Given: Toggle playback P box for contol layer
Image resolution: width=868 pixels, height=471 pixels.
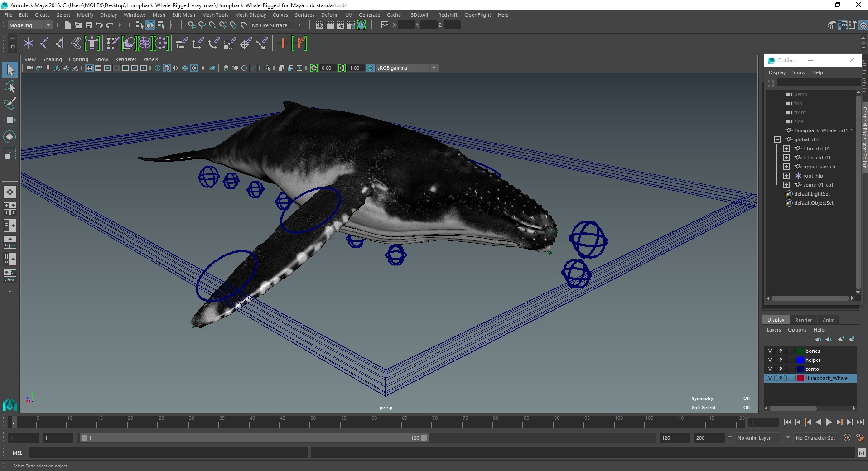Looking at the screenshot, I should point(781,369).
